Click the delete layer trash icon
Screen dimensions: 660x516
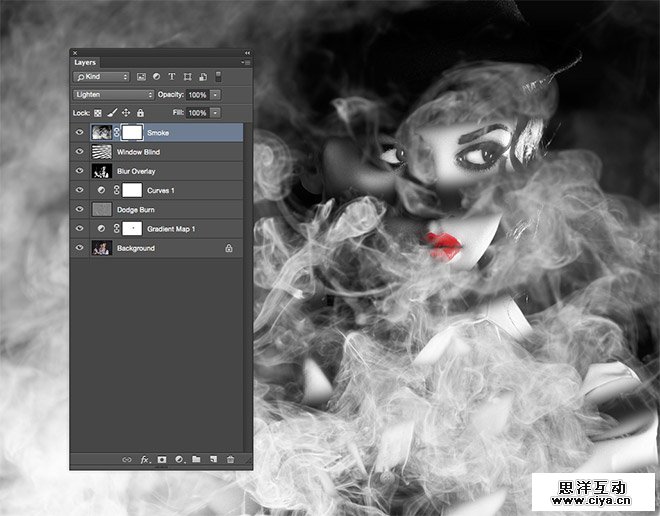coord(230,459)
